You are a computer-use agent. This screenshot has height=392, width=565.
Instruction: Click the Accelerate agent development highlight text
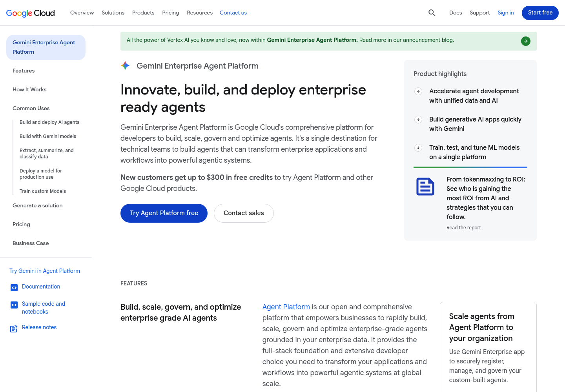[474, 96]
